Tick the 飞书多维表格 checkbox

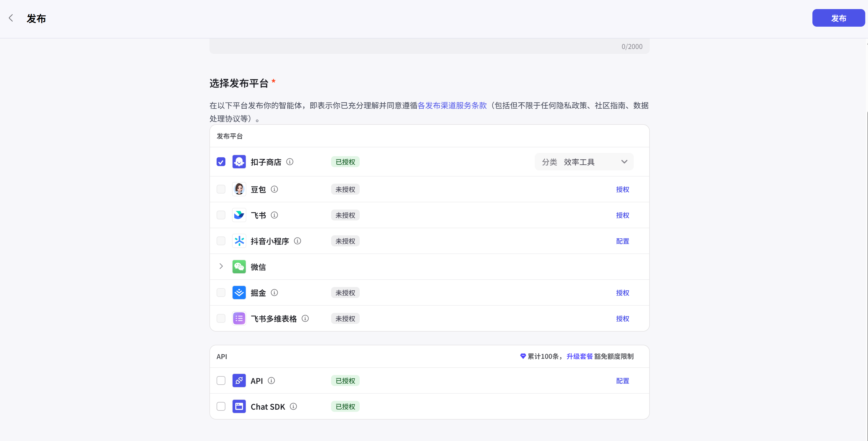pos(221,318)
